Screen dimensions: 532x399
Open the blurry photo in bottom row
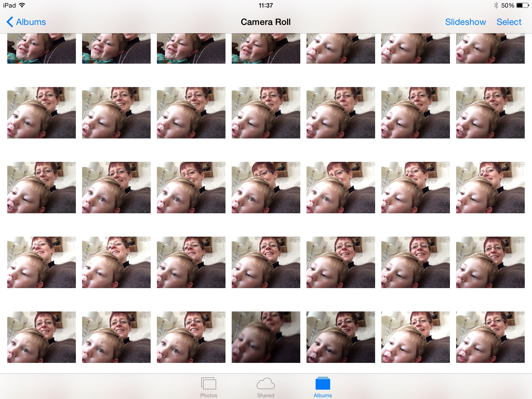coord(266,337)
